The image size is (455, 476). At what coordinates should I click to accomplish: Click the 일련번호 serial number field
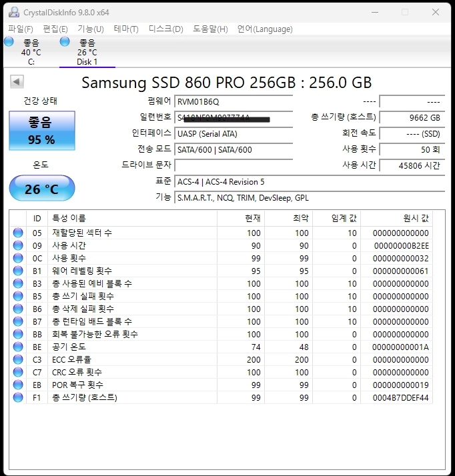coord(234,118)
